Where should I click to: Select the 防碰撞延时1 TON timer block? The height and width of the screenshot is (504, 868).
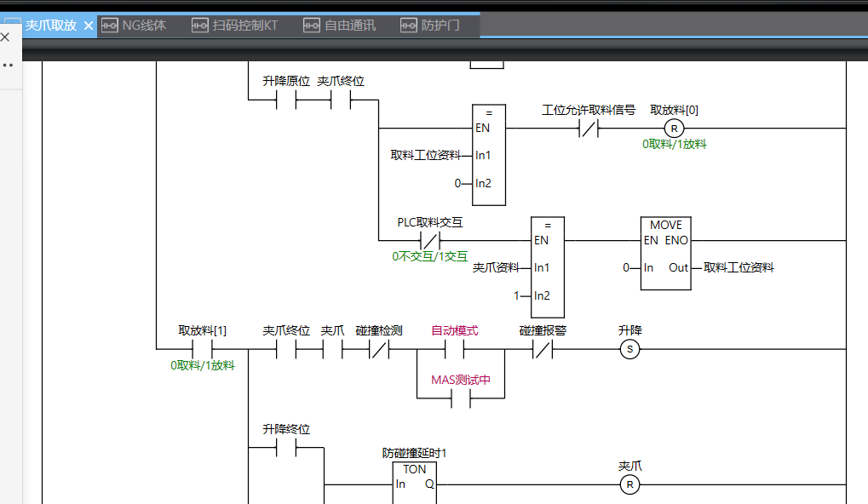click(x=415, y=484)
